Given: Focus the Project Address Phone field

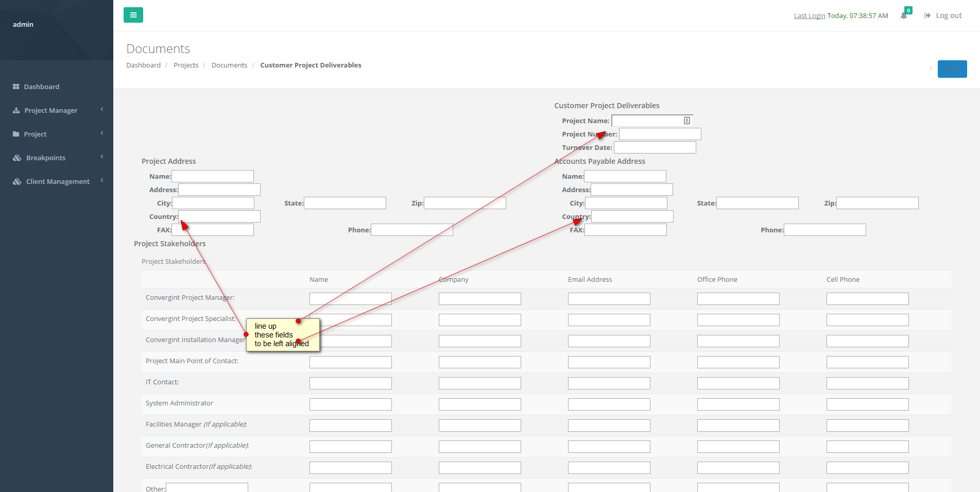Looking at the screenshot, I should tap(412, 230).
